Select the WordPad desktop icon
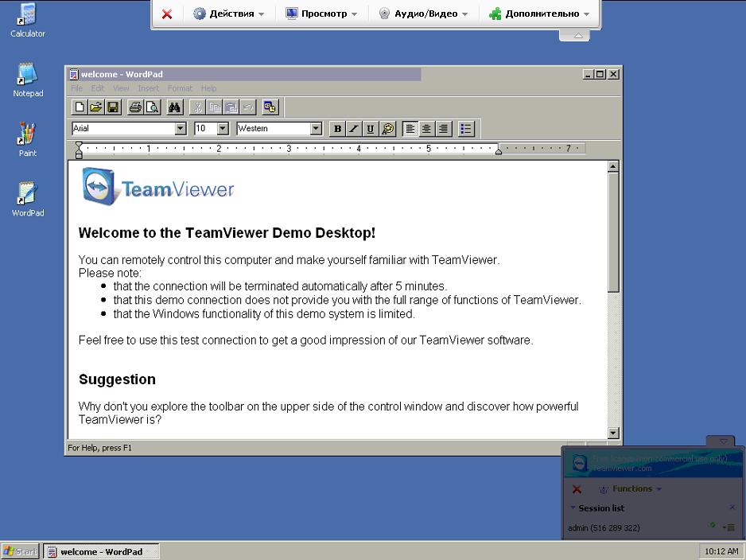Screen dimensions: 746x560 pos(28,200)
